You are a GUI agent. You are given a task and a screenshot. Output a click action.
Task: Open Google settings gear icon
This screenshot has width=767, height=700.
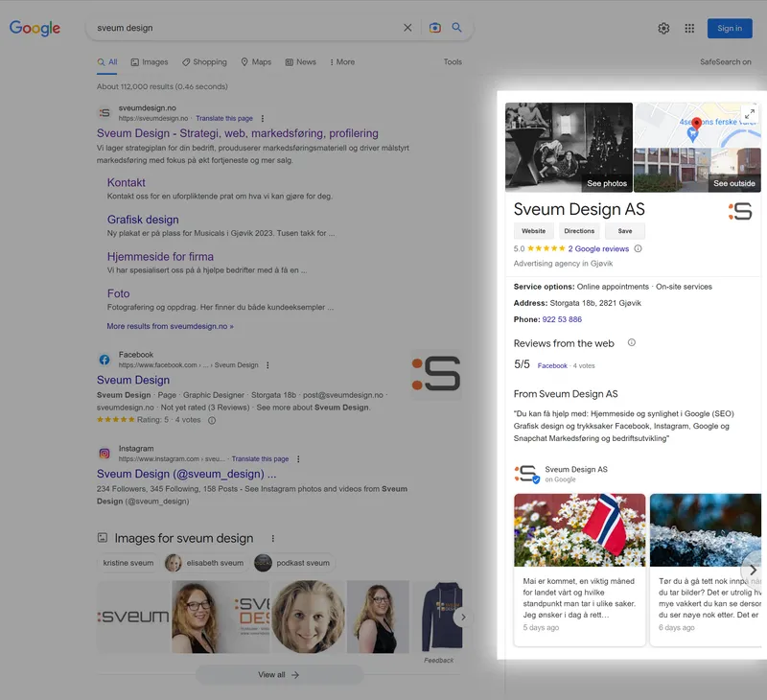tap(663, 29)
